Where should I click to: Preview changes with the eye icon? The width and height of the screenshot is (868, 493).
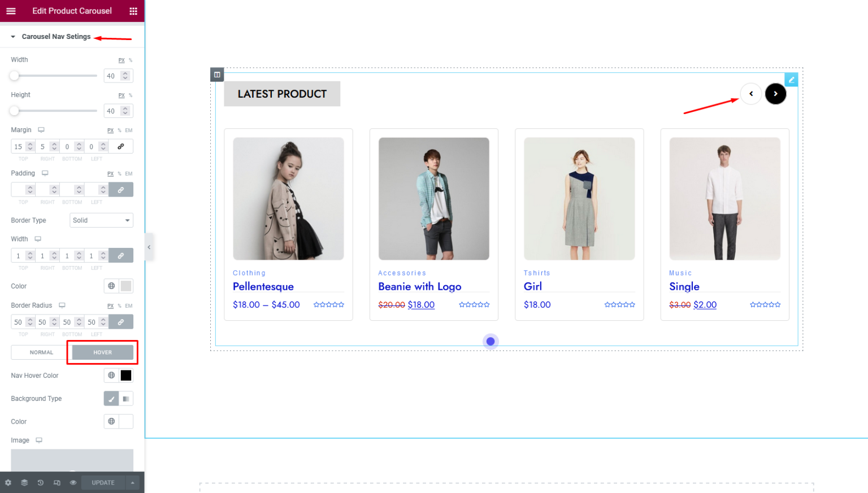pos(73,482)
